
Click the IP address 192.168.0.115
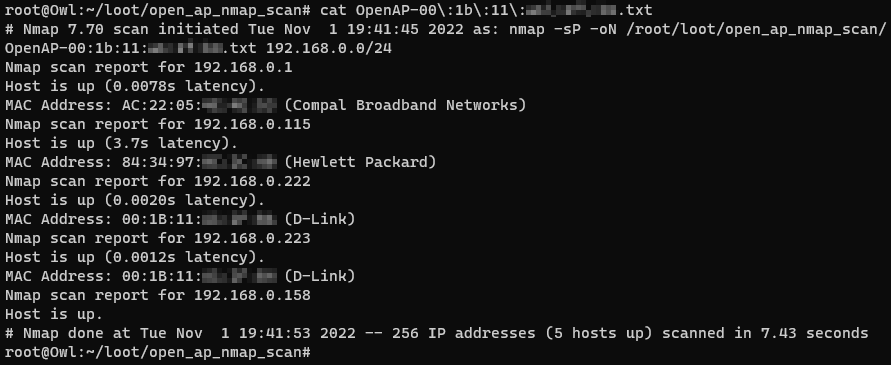tap(252, 124)
